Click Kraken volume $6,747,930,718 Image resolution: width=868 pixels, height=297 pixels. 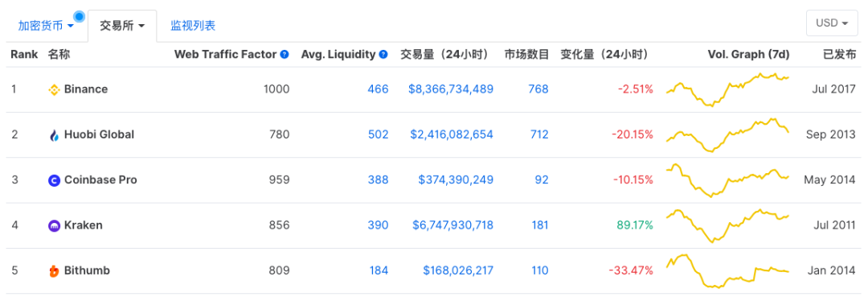pos(452,225)
